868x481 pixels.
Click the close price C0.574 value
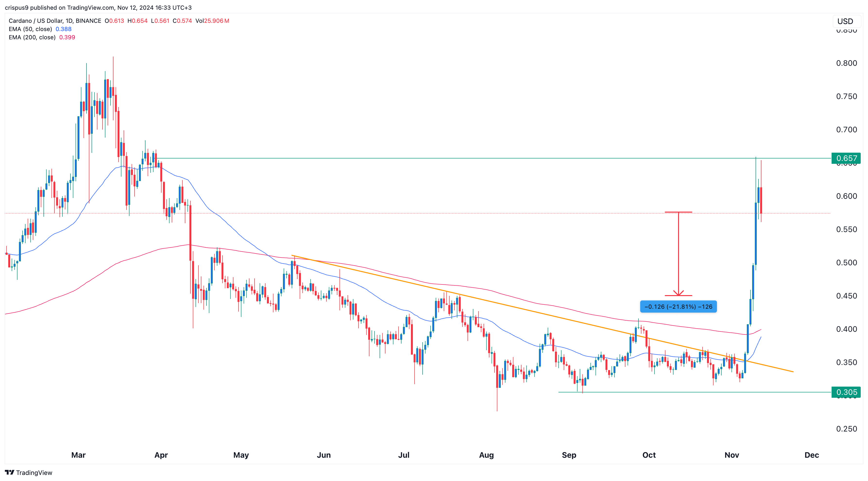(x=182, y=21)
